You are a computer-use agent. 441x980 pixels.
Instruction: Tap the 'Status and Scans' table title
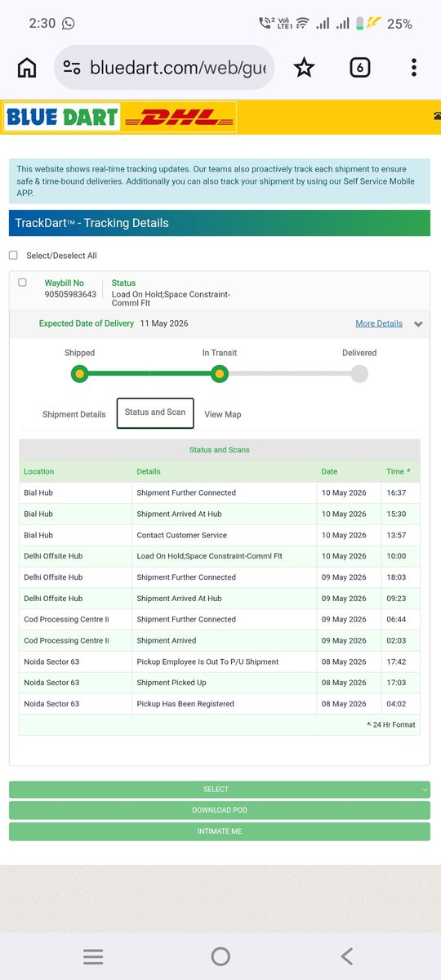coord(220,450)
